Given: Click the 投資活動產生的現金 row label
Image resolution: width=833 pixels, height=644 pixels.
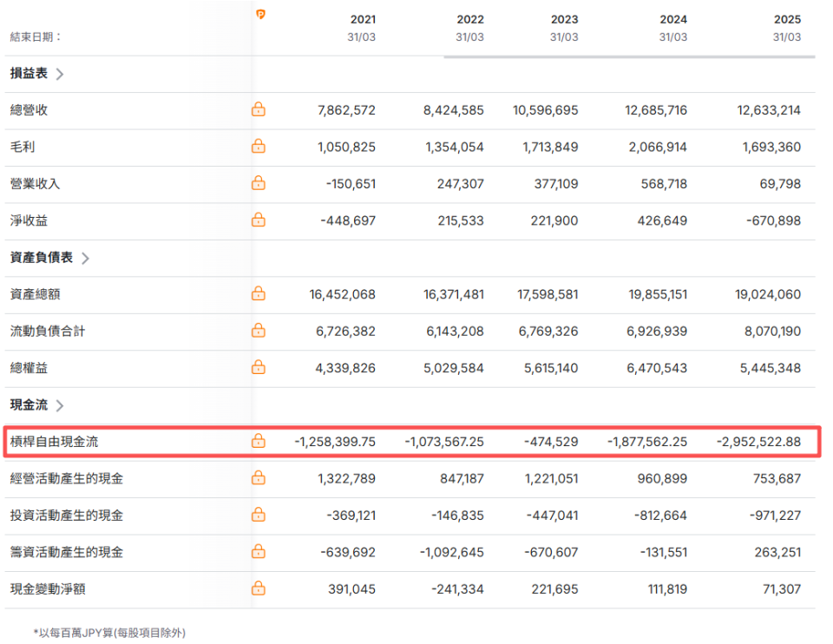Looking at the screenshot, I should point(67,516).
